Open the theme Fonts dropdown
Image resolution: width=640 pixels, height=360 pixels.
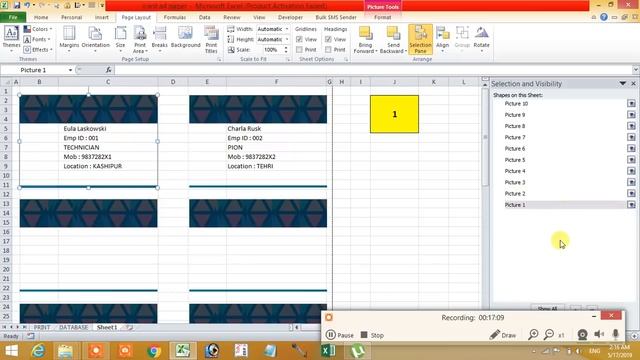[x=37, y=39]
